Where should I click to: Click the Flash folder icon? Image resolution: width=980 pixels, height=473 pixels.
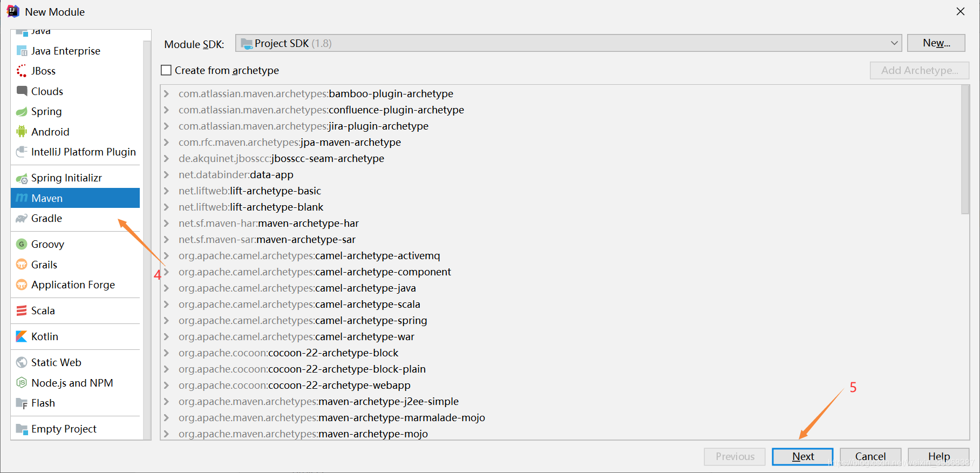(x=22, y=403)
